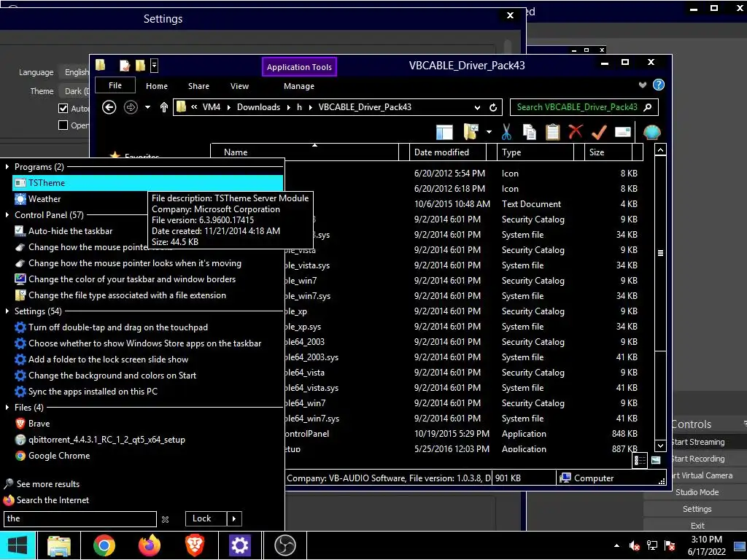Click the network tray icon
Viewport: 747px width, 560px height.
coord(651,545)
